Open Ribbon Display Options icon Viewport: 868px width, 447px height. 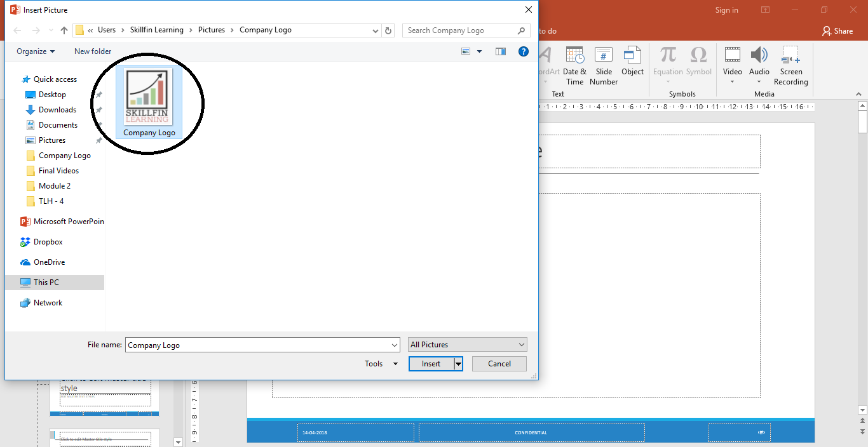766,10
